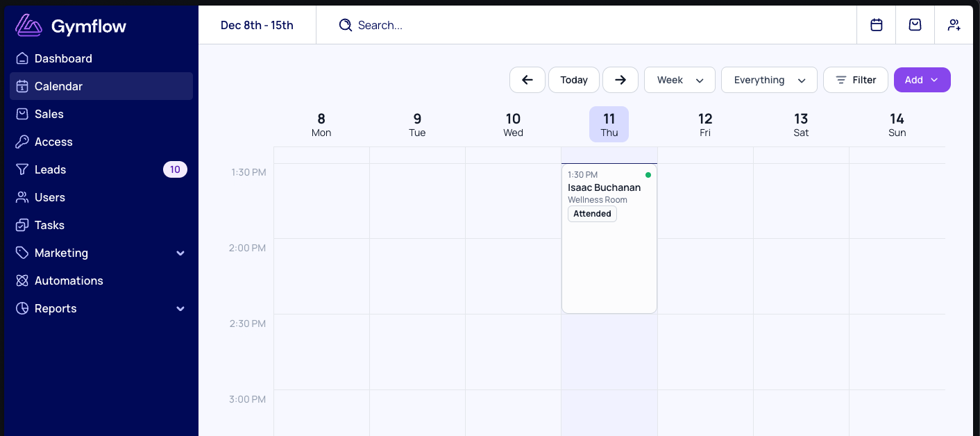Go to previous week with left arrow
This screenshot has height=436, width=980.
tap(527, 80)
